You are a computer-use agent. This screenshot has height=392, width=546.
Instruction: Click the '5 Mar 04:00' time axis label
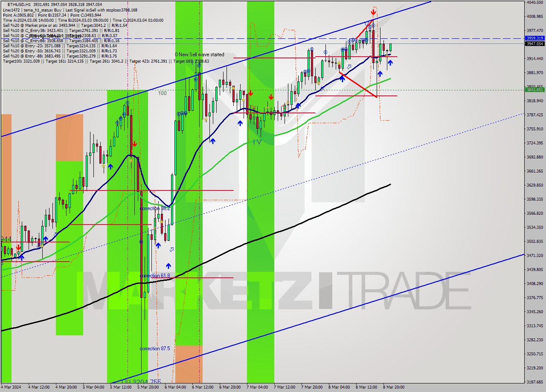(93, 387)
